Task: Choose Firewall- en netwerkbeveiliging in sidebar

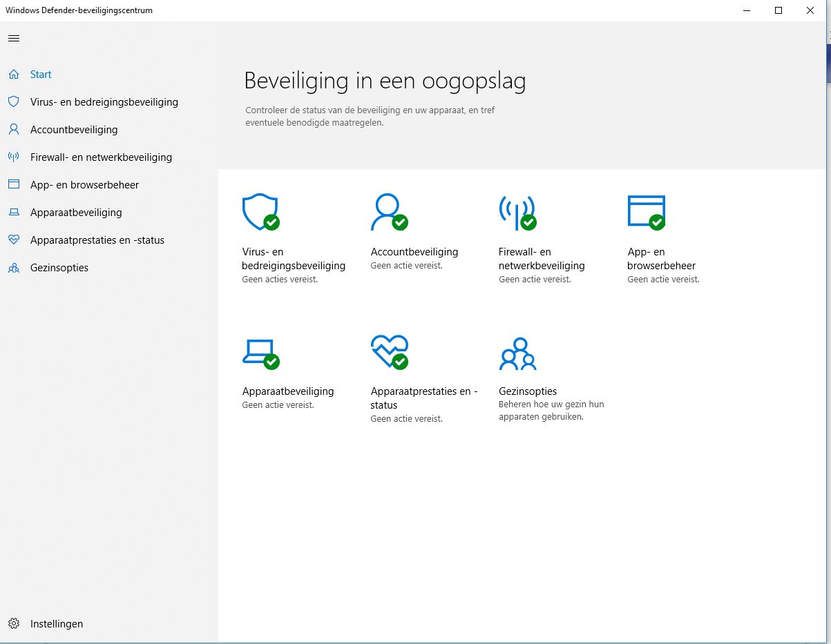Action: click(x=101, y=157)
